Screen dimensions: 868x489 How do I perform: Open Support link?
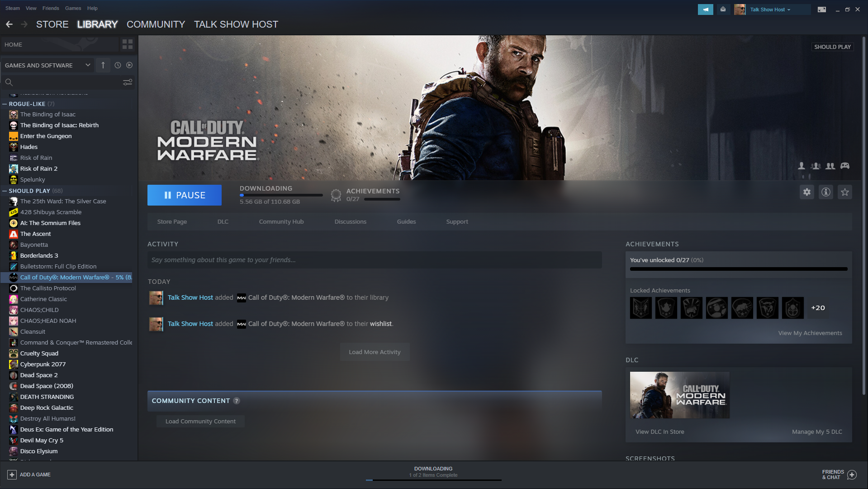pyautogui.click(x=457, y=221)
